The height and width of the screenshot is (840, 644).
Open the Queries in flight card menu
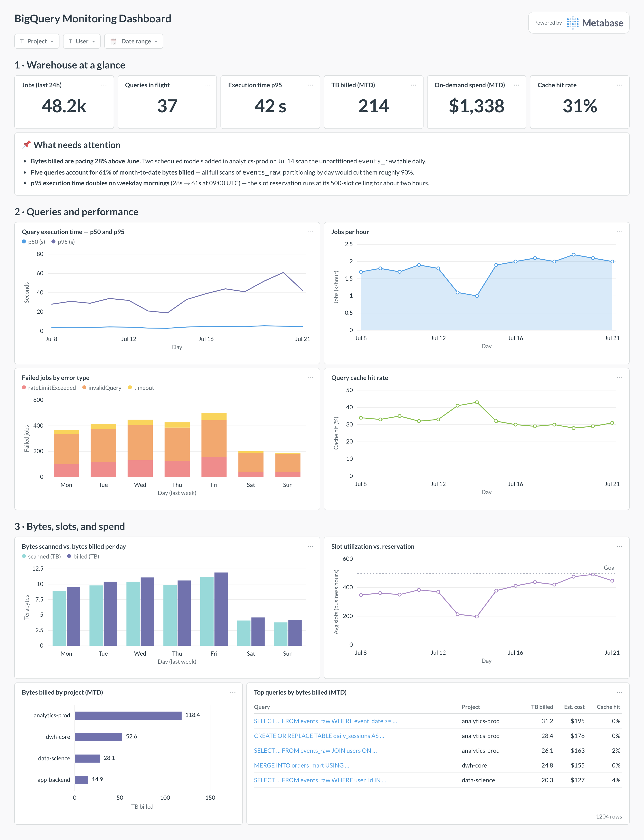tap(207, 85)
